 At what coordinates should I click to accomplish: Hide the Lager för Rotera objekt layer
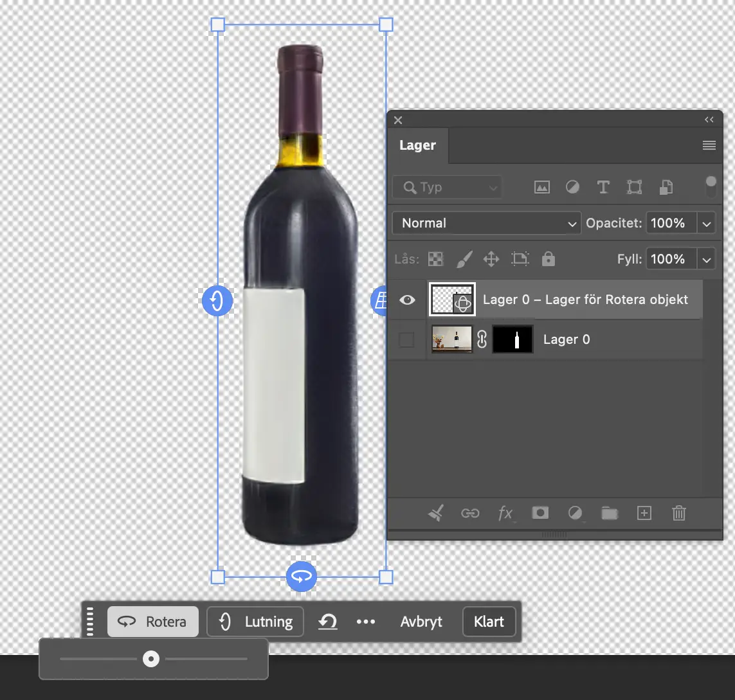pos(407,300)
